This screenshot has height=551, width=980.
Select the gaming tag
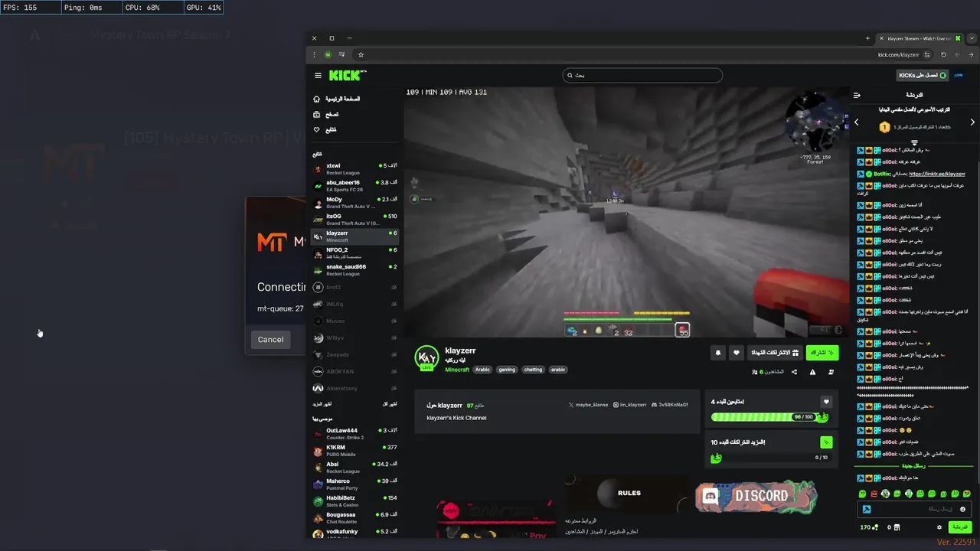[x=507, y=370]
